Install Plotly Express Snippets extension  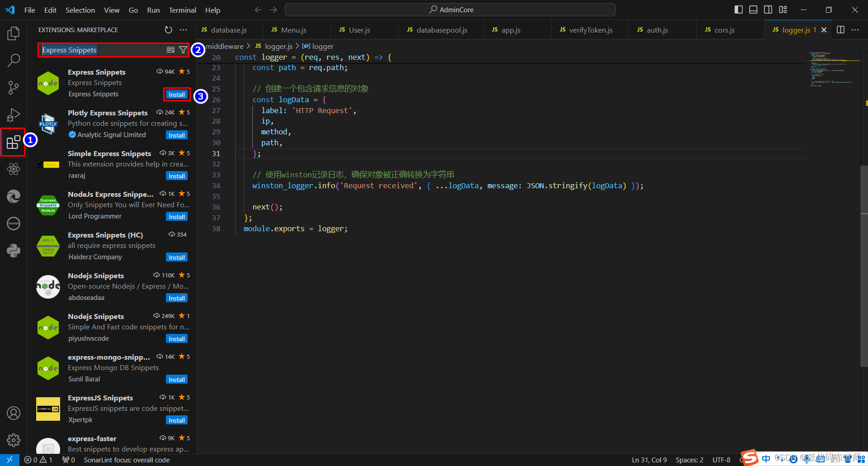(x=177, y=135)
